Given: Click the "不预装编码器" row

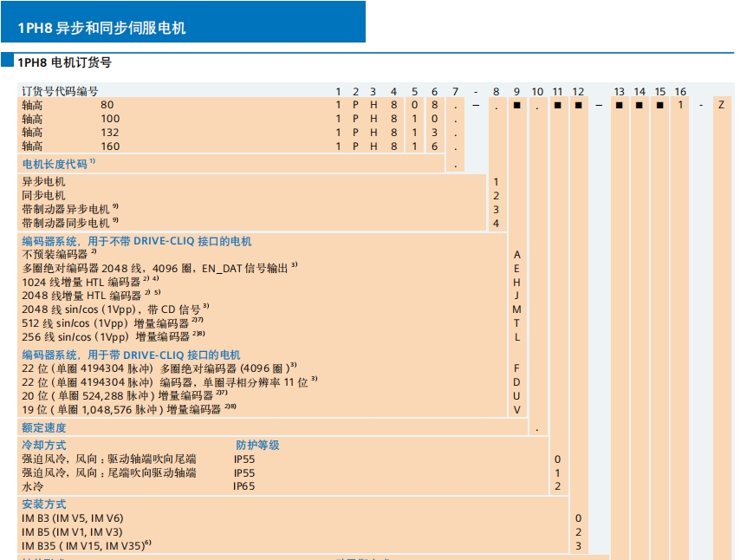Looking at the screenshot, I should tap(59, 255).
